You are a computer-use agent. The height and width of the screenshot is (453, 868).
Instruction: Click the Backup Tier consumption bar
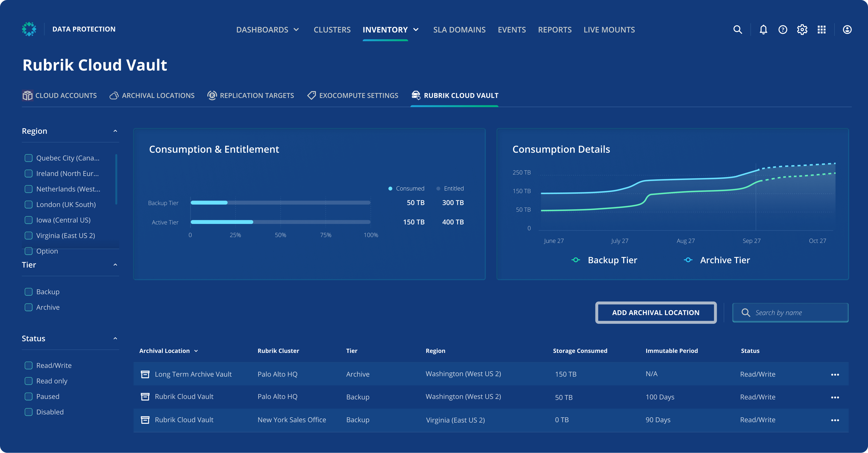pos(280,203)
